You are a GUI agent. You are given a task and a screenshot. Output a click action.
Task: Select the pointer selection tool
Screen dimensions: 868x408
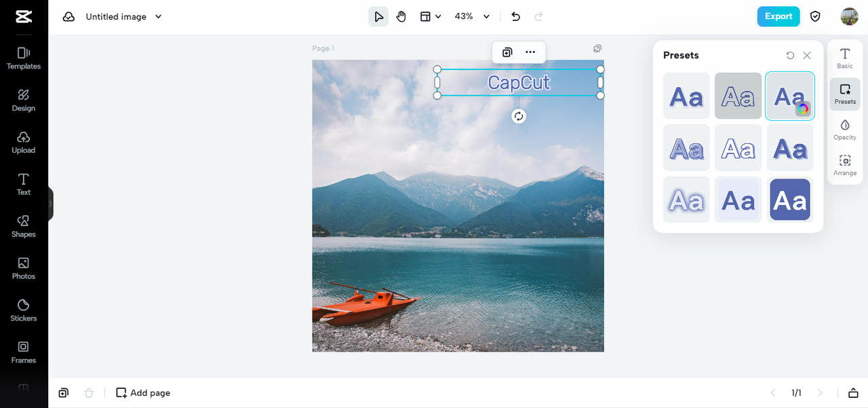(x=378, y=16)
